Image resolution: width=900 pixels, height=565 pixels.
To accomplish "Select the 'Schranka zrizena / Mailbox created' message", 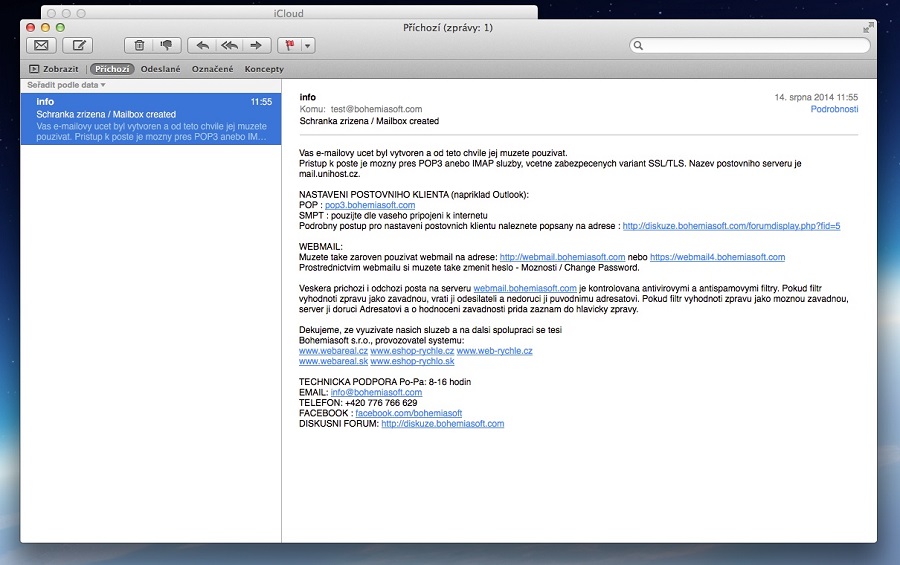I will coord(151,119).
